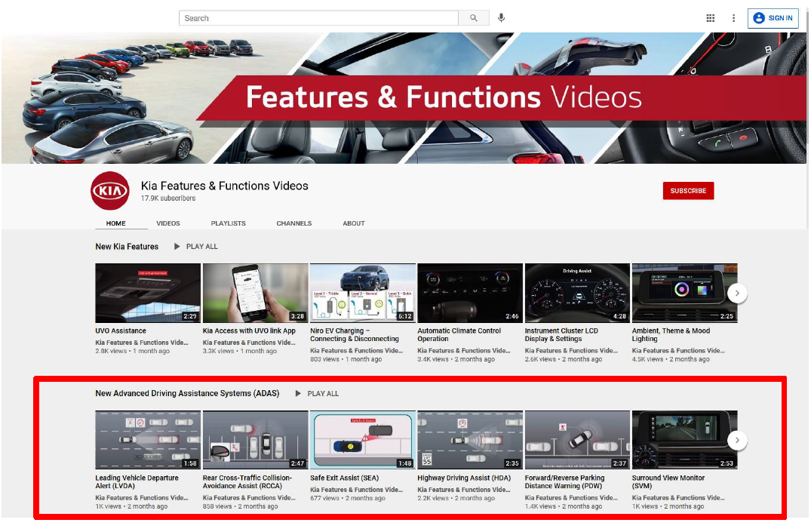811x532 pixels.
Task: Click "677 views • 2 months ago" text
Action: [348, 498]
